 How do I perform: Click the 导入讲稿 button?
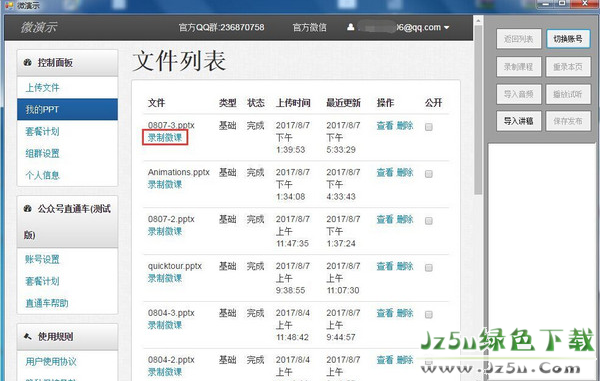519,121
